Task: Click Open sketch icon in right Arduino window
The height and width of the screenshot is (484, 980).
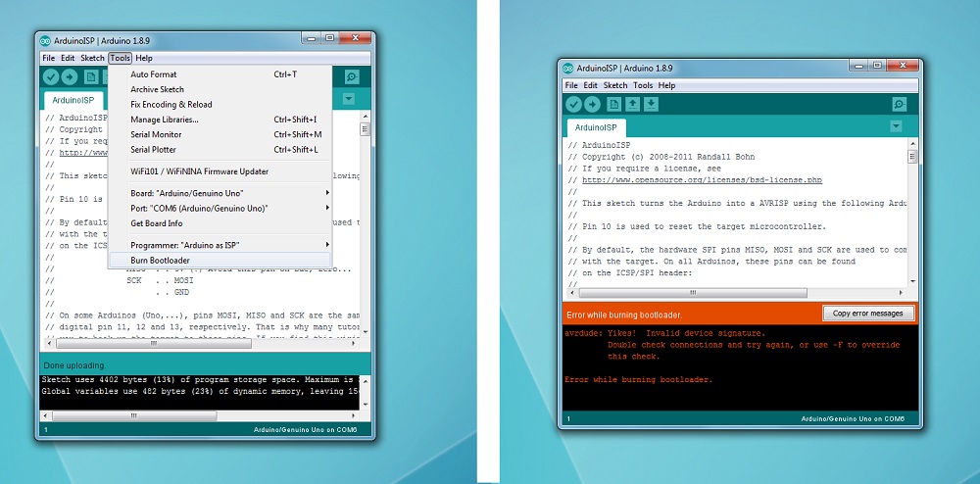Action: pos(632,104)
